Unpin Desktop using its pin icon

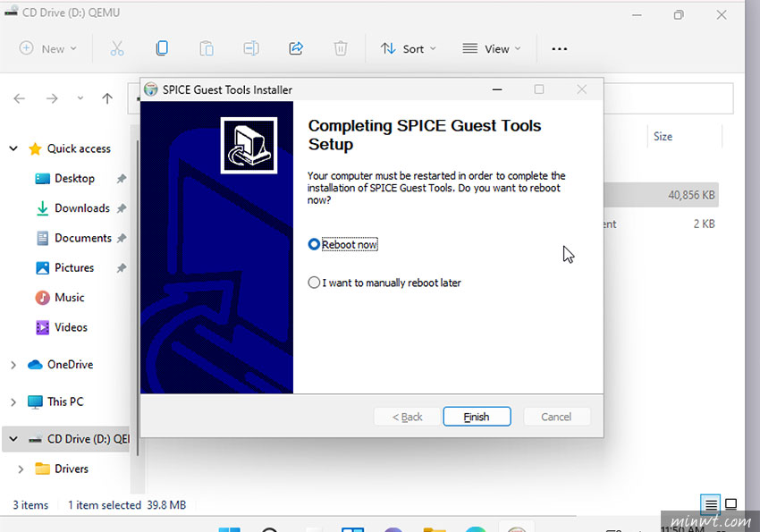(122, 179)
